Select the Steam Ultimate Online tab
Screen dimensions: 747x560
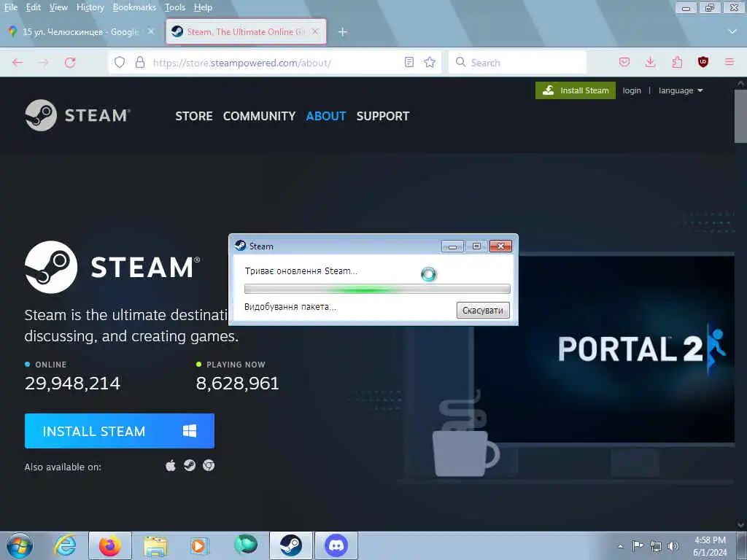click(246, 32)
